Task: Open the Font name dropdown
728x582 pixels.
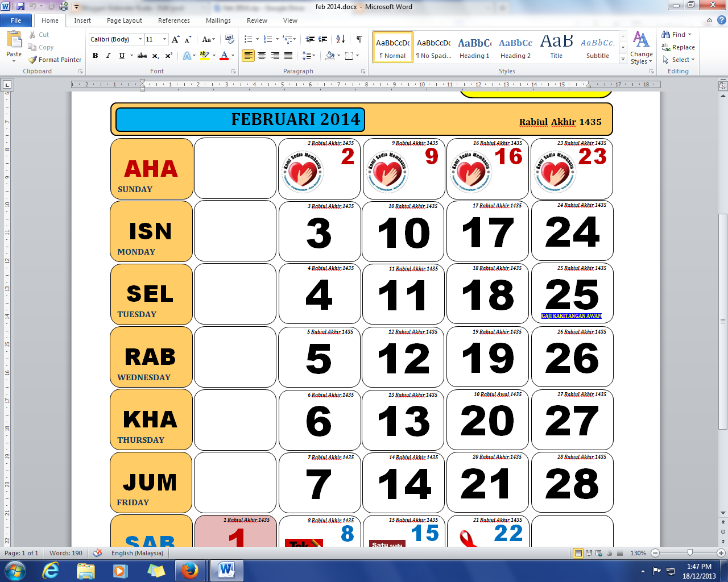Action: 140,39
